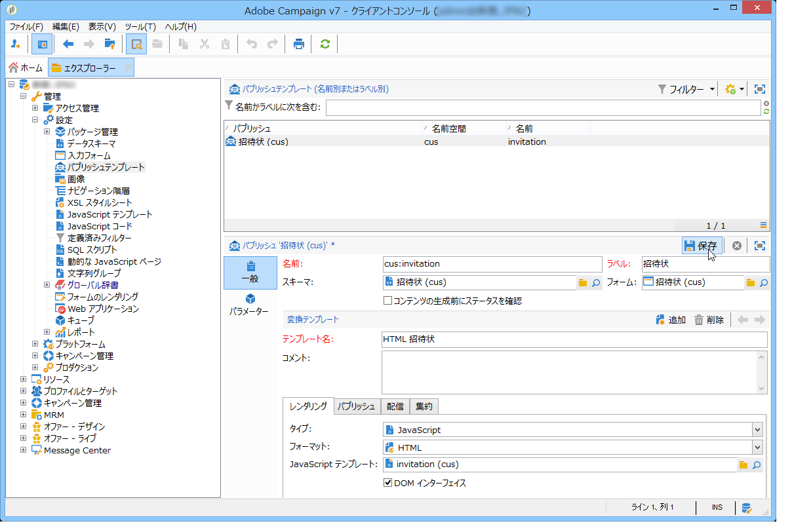Switch to the パブリッシュ tab in template settings

click(x=357, y=406)
